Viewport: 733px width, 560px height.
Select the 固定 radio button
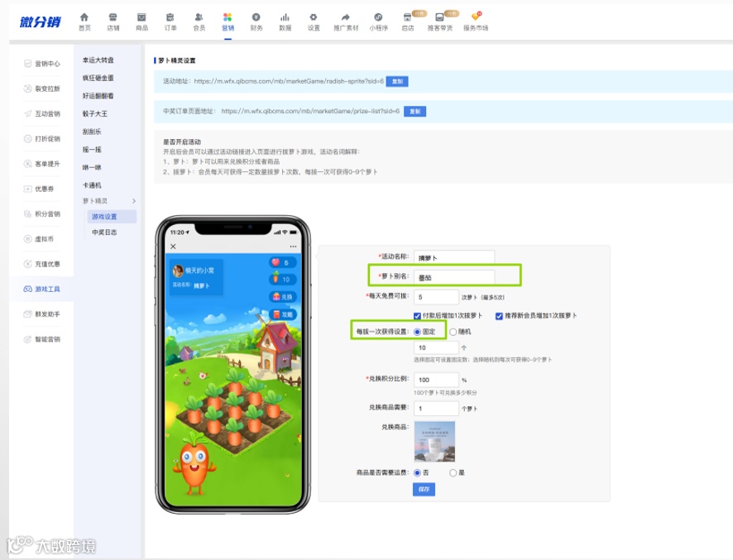[417, 332]
